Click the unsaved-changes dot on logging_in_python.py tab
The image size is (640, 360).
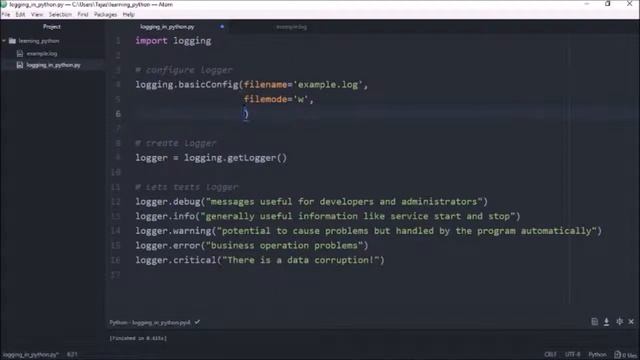[222, 27]
